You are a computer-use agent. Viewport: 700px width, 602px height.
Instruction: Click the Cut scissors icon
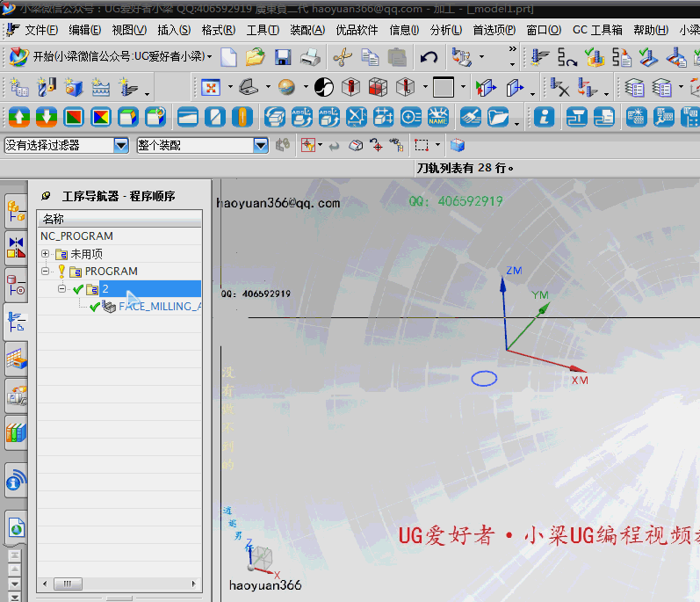point(342,58)
